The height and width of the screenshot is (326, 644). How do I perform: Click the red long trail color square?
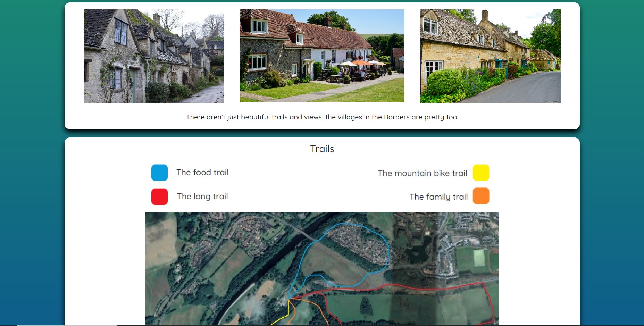click(x=159, y=197)
